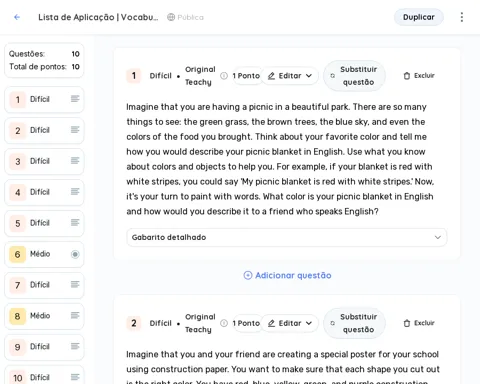The width and height of the screenshot is (480, 384).
Task: Select question 7 Difícil in the sidebar
Action: point(44,285)
